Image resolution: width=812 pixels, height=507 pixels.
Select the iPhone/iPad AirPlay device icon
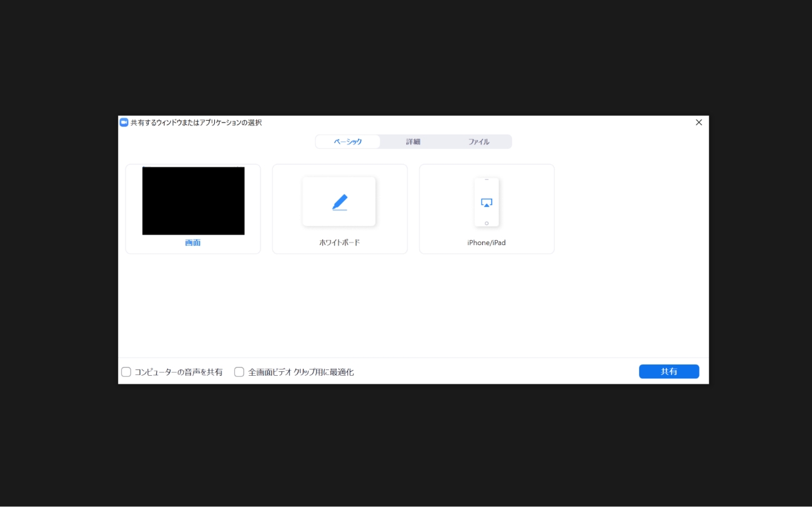click(487, 203)
